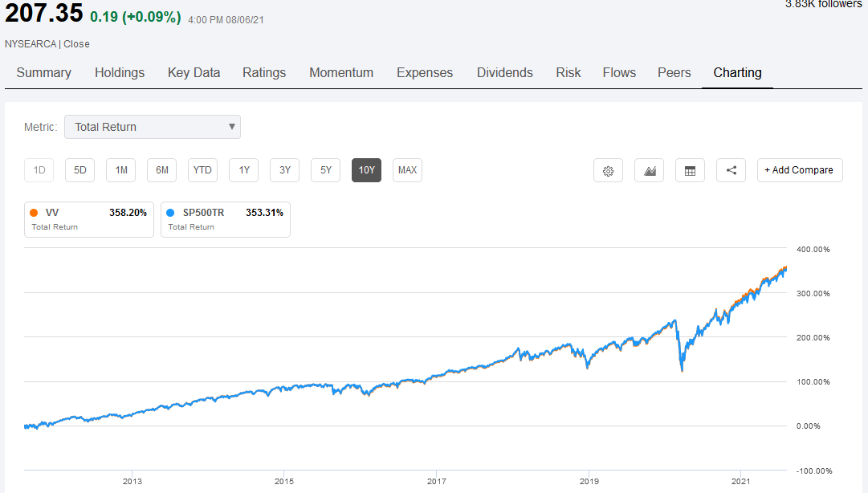View the Momentum tab

tap(341, 72)
